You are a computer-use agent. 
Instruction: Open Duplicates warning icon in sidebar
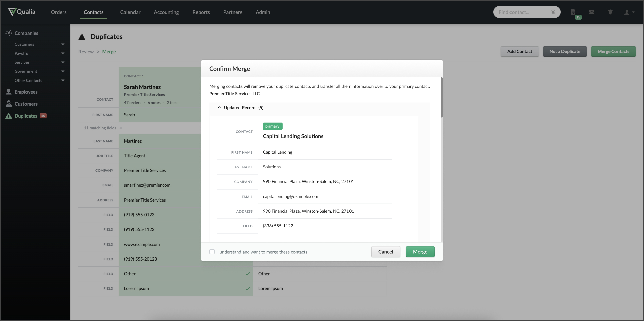click(x=9, y=116)
